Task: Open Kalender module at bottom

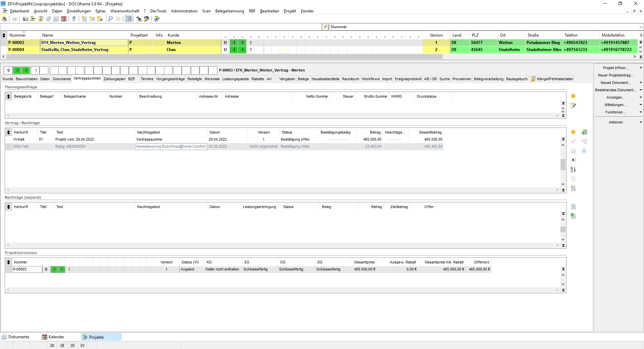Action: (x=53, y=337)
